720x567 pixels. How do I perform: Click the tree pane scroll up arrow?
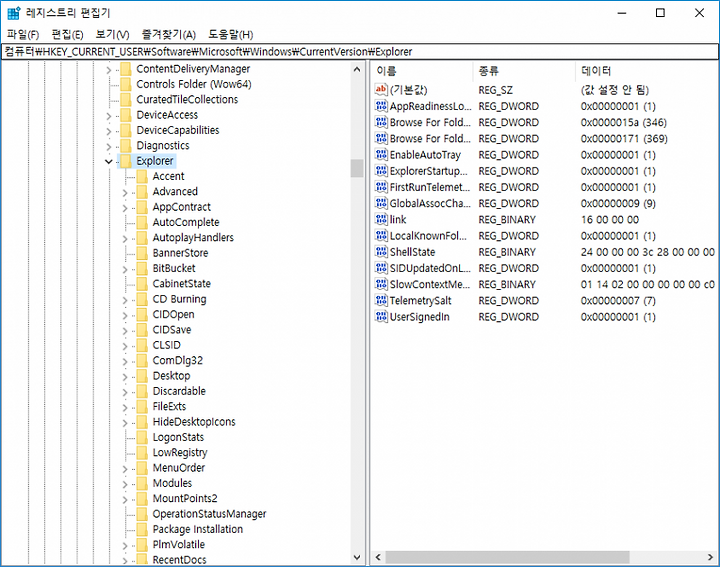pyautogui.click(x=357, y=70)
